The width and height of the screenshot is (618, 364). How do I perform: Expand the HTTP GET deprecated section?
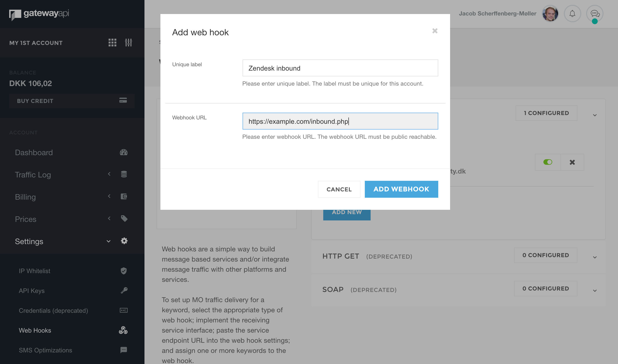(595, 257)
